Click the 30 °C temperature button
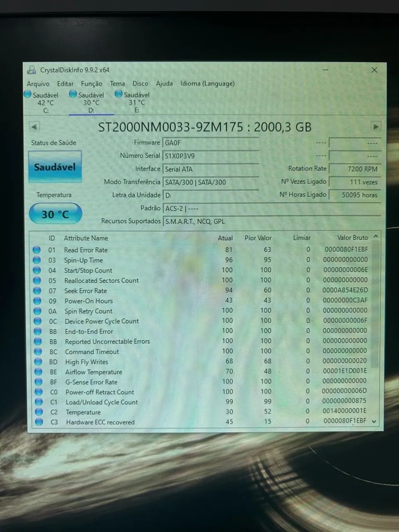 (x=55, y=214)
